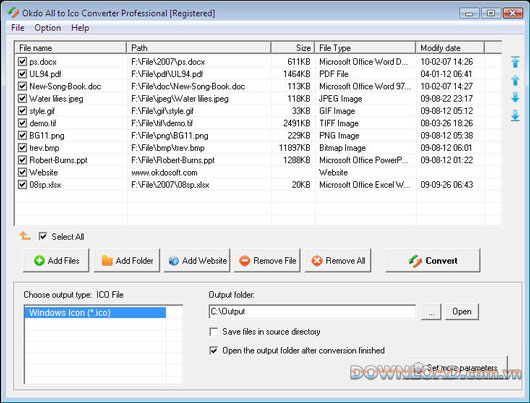Click the Okdo application logo in title bar

click(14, 13)
